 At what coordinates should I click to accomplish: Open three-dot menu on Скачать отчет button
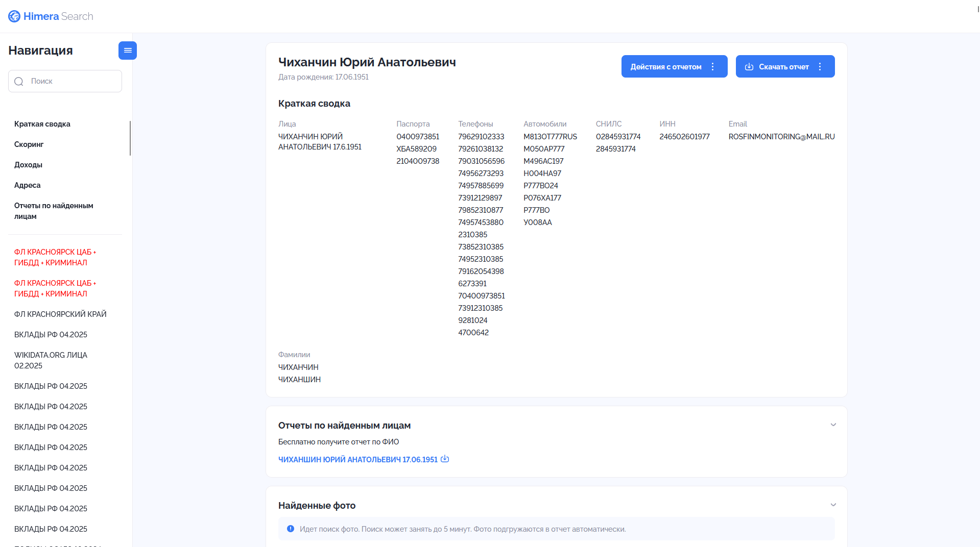[820, 67]
